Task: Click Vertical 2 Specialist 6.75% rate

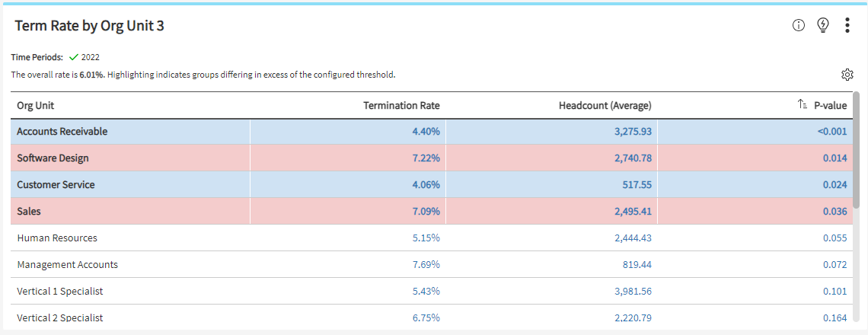Action: [426, 318]
